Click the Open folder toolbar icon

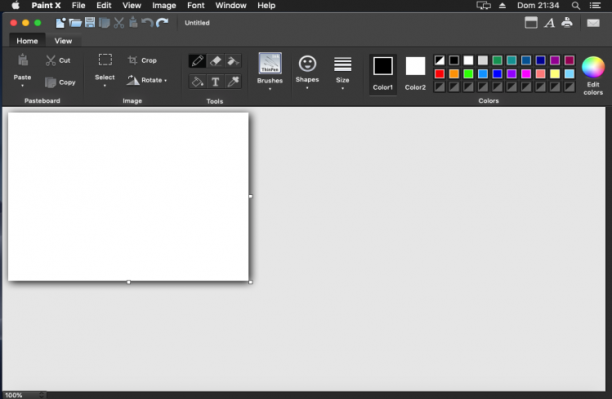click(75, 23)
